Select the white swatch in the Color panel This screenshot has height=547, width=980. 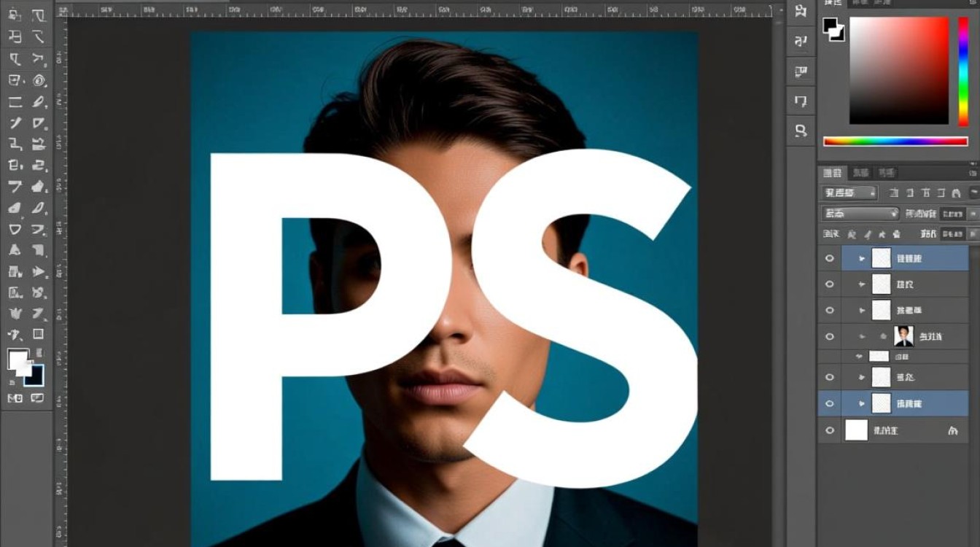click(x=838, y=34)
